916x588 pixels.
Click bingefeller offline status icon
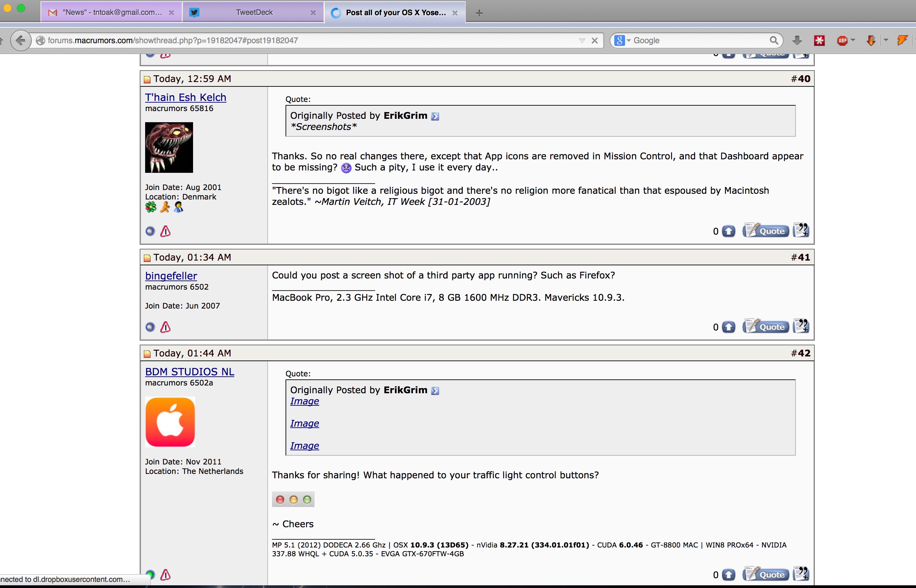point(151,327)
